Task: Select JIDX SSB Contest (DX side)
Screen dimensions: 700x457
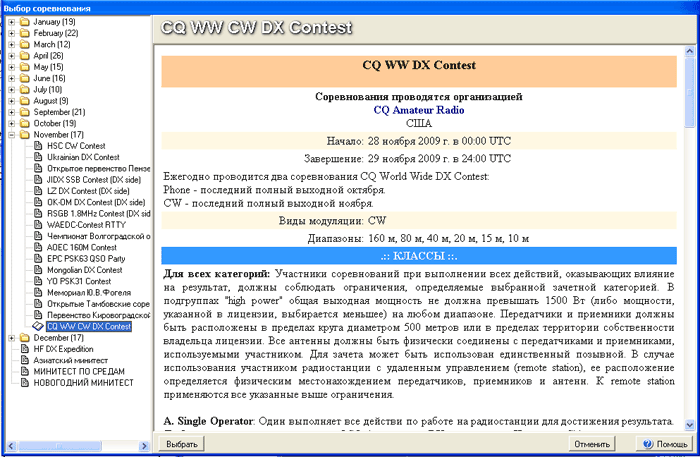Action: coord(94,180)
